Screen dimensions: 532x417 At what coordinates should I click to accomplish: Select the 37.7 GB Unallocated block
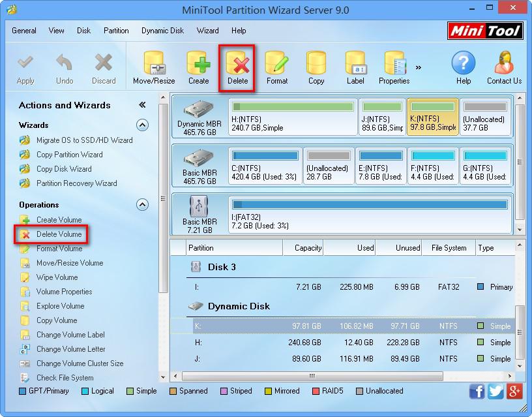[x=485, y=117]
